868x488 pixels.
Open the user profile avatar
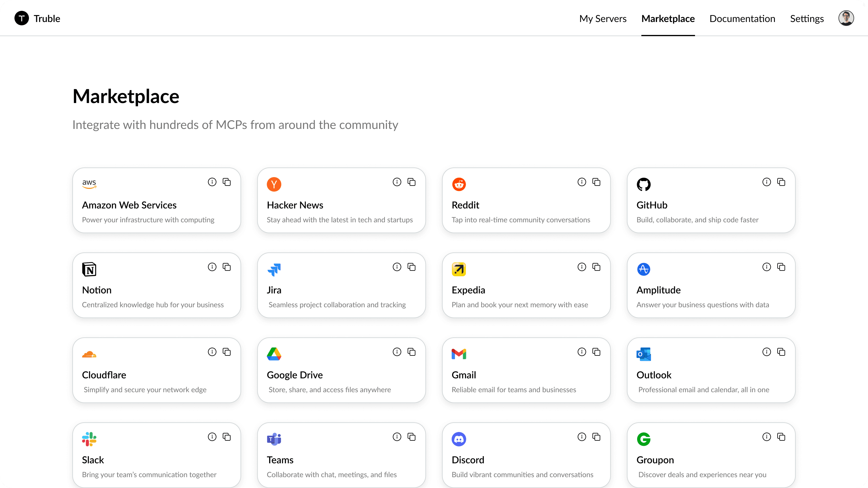(x=846, y=18)
